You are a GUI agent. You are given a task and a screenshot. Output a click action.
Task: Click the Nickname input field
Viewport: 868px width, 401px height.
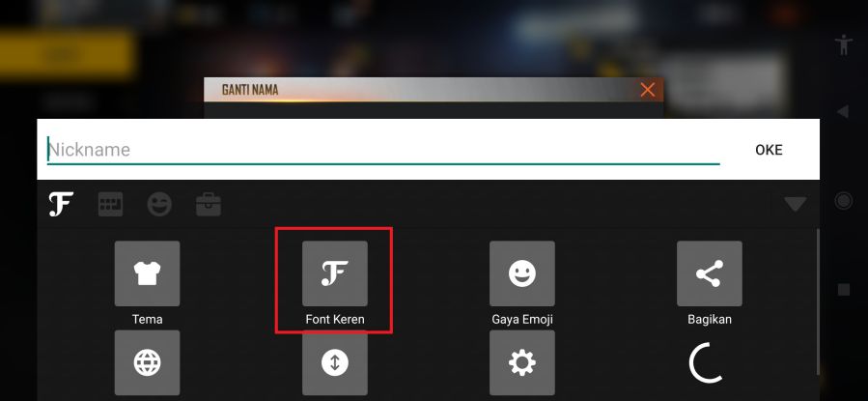pos(383,150)
